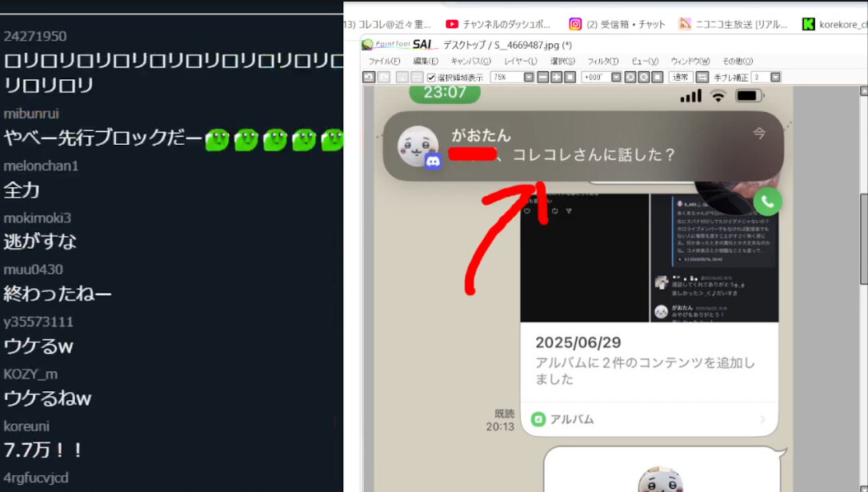
Task: Click the Undo arrow in SAI toolbar
Action: point(370,78)
